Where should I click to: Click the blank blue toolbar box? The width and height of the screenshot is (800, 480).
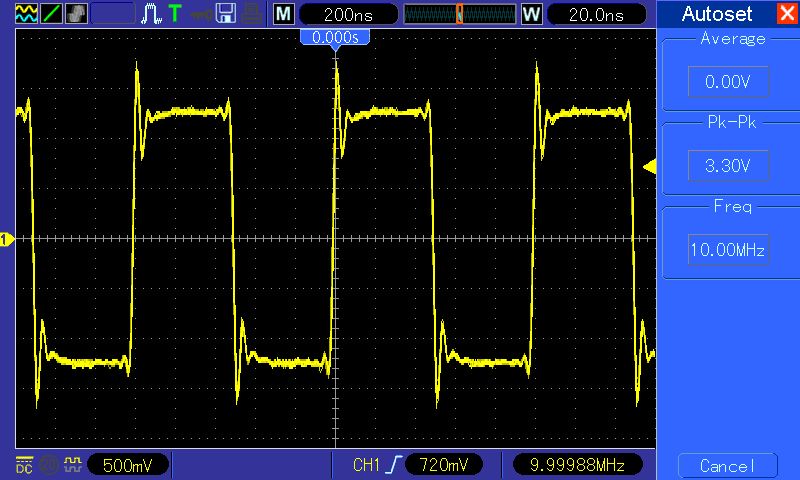point(113,14)
